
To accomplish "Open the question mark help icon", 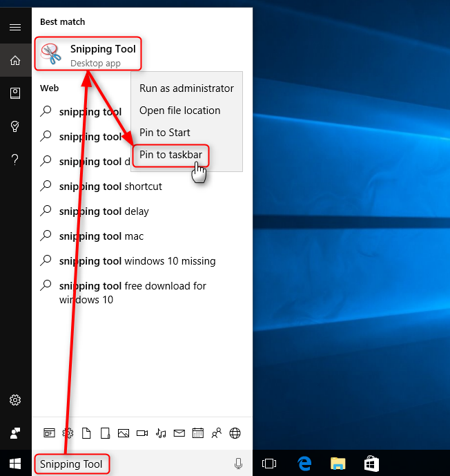I will 15,160.
